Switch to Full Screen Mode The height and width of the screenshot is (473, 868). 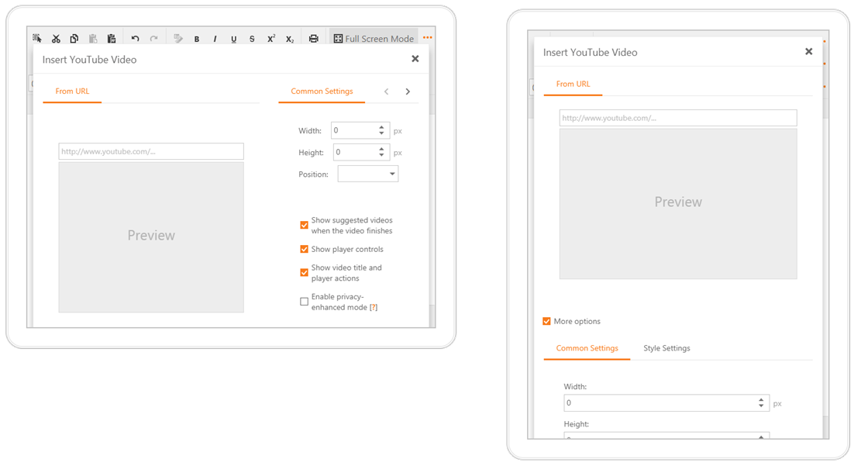point(374,39)
